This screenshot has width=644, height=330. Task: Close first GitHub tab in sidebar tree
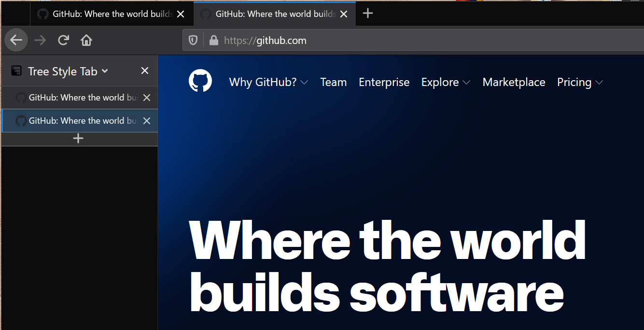(147, 98)
